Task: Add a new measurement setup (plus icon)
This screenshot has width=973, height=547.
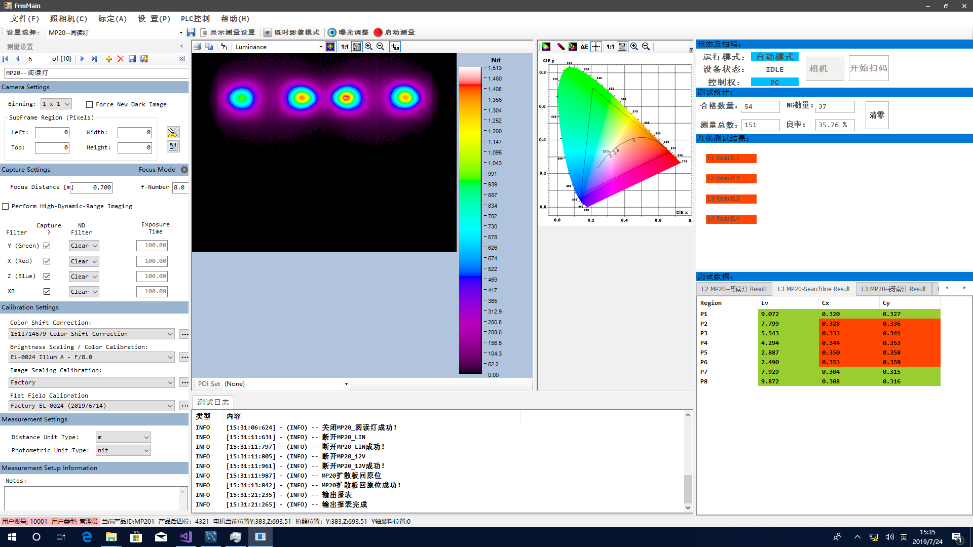Action: tap(109, 59)
